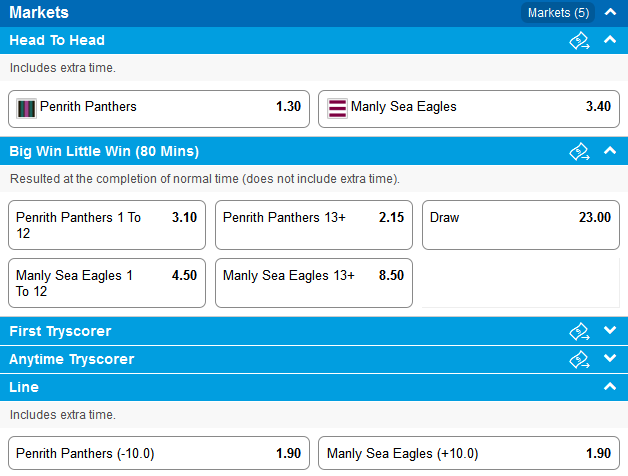Choose the Draw option at 23.00
Image resolution: width=628 pixels, height=476 pixels.
521,225
